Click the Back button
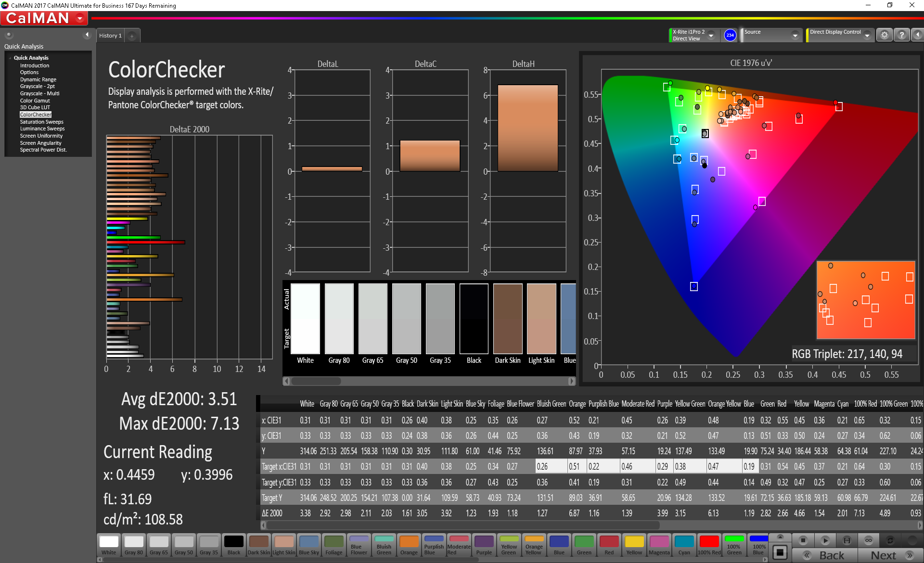Image resolution: width=924 pixels, height=563 pixels. (x=825, y=555)
